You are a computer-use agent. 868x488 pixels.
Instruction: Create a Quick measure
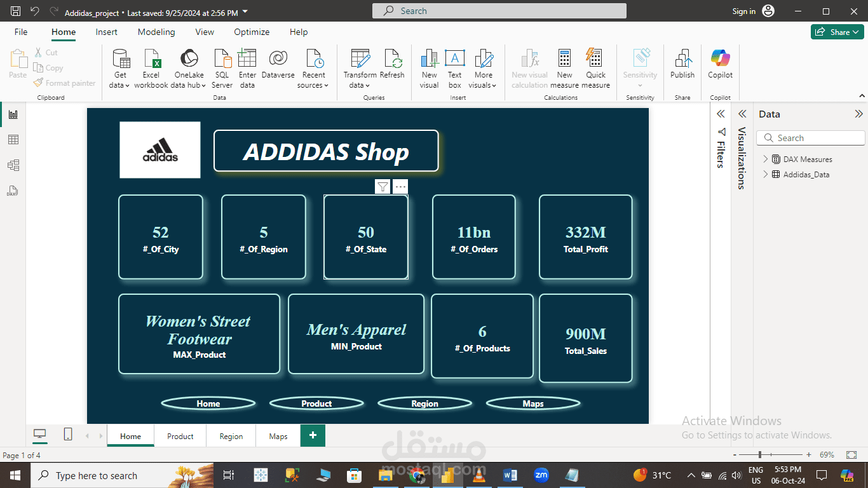595,69
